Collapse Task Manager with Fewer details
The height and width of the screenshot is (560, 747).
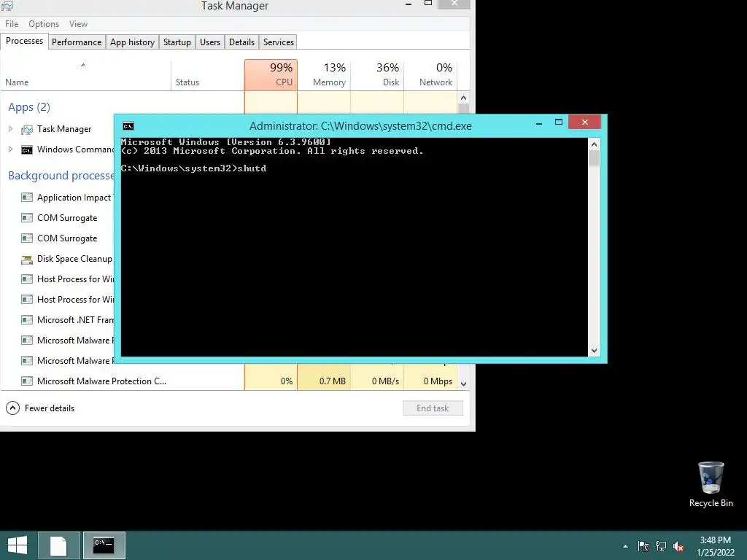click(40, 408)
